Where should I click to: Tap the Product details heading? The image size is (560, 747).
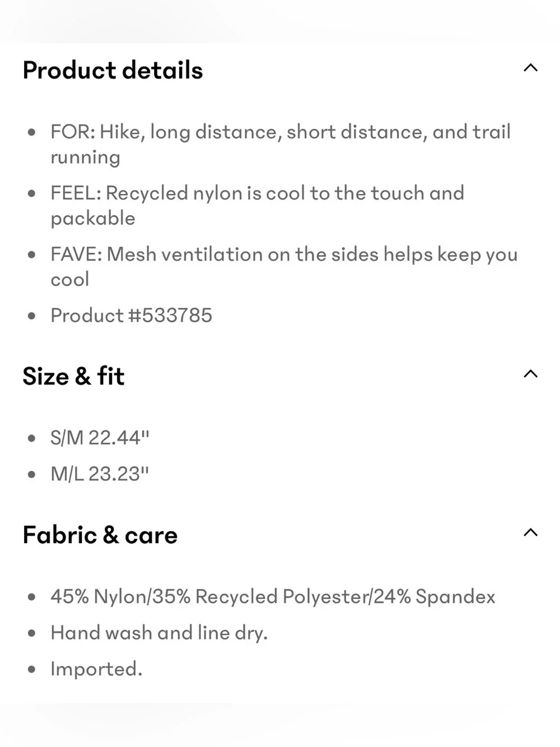pos(113,71)
